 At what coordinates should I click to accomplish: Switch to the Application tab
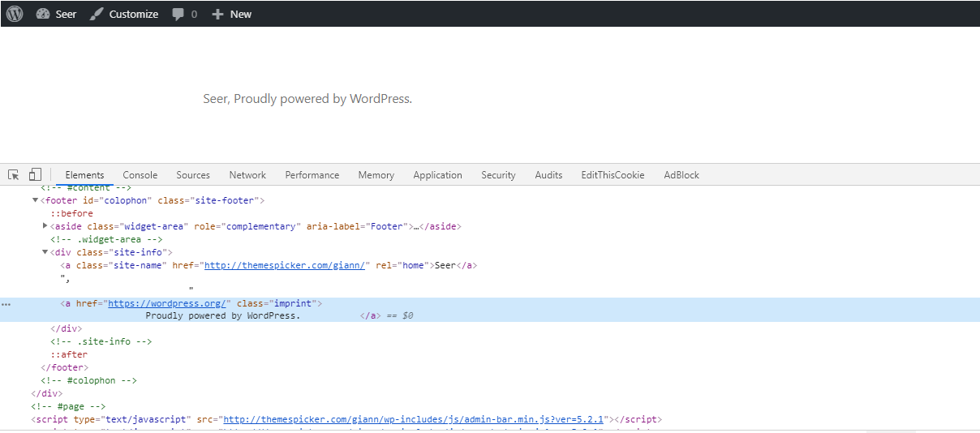[438, 174]
